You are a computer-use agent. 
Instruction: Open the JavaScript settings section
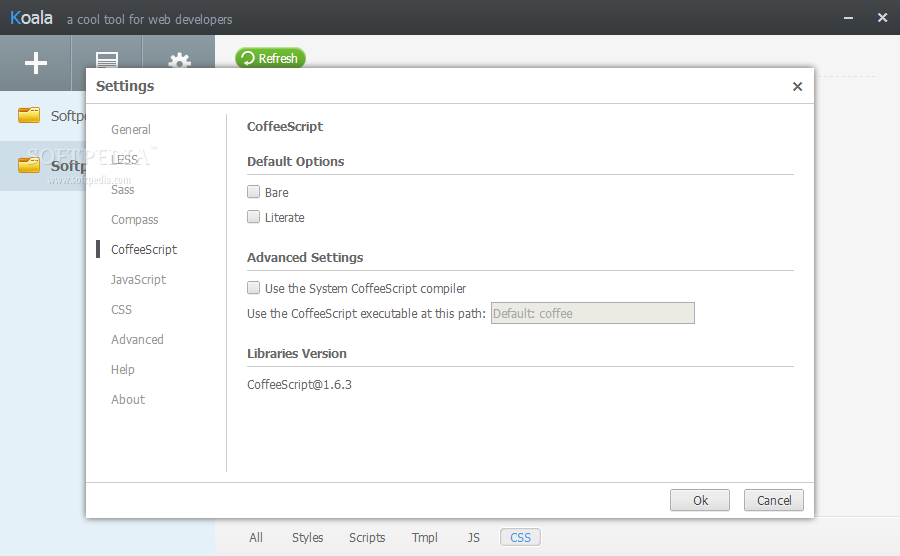(x=138, y=279)
